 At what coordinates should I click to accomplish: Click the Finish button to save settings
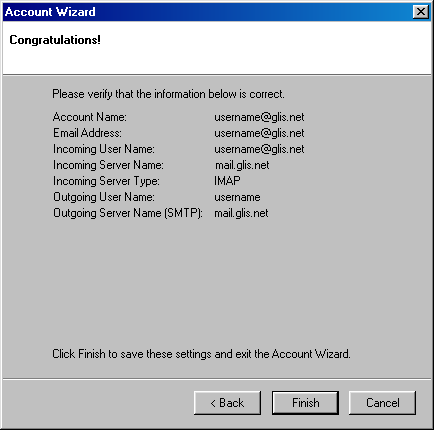pyautogui.click(x=305, y=403)
